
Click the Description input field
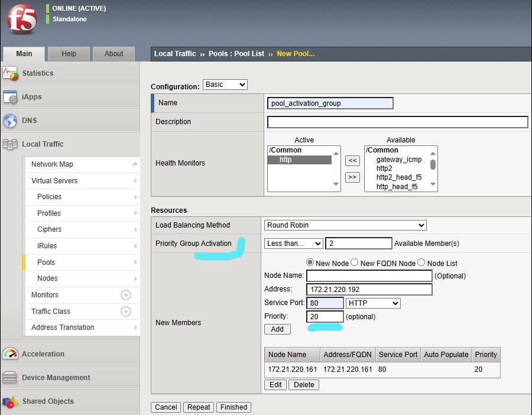(x=397, y=122)
